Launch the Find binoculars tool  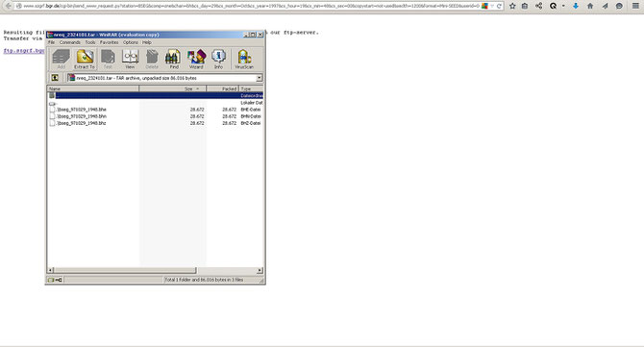173,60
